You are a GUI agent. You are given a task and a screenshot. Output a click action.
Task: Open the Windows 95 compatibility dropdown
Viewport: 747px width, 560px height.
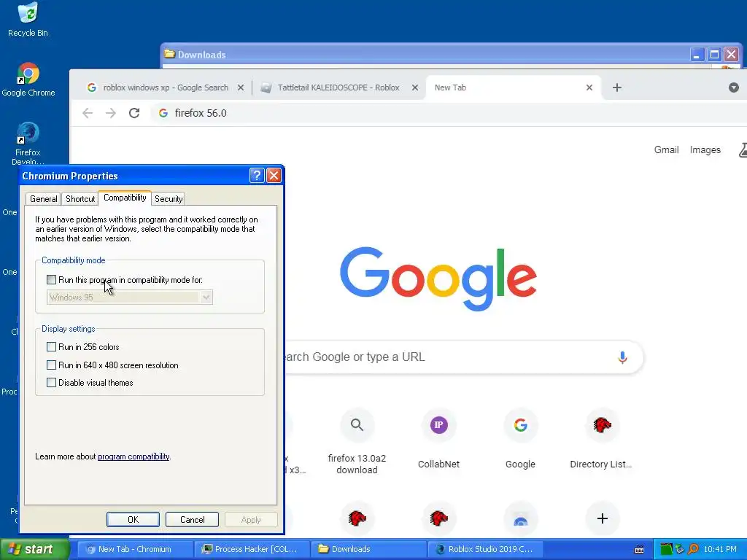coord(130,297)
